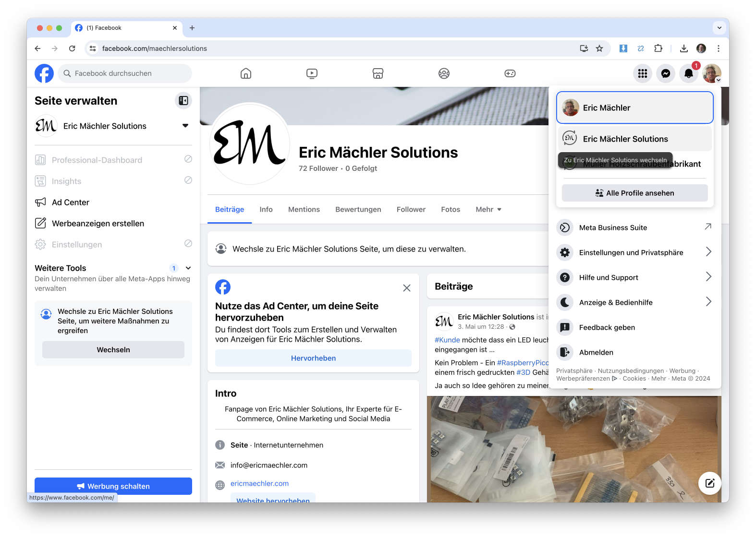Expand the page selector dropdown arrow
The width and height of the screenshot is (756, 538).
tap(185, 126)
